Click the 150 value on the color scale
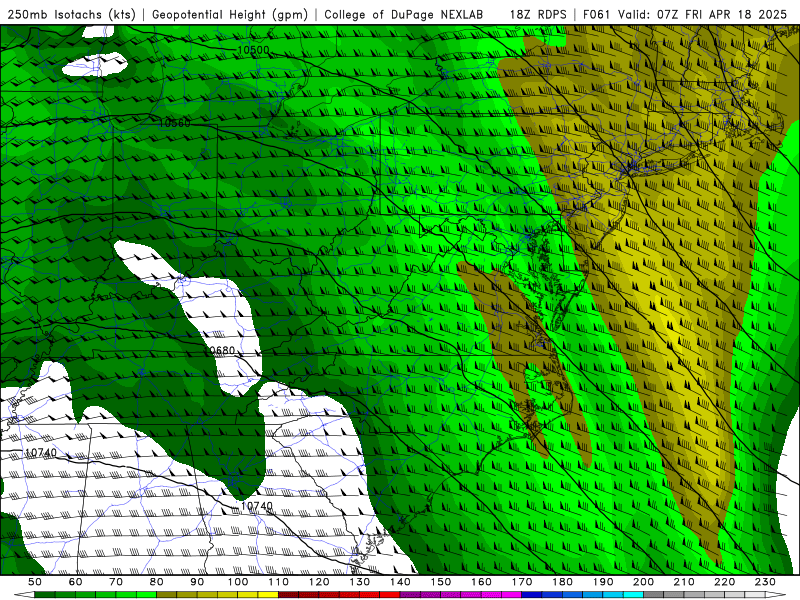Viewport: 800px width, 600px height. click(x=441, y=582)
